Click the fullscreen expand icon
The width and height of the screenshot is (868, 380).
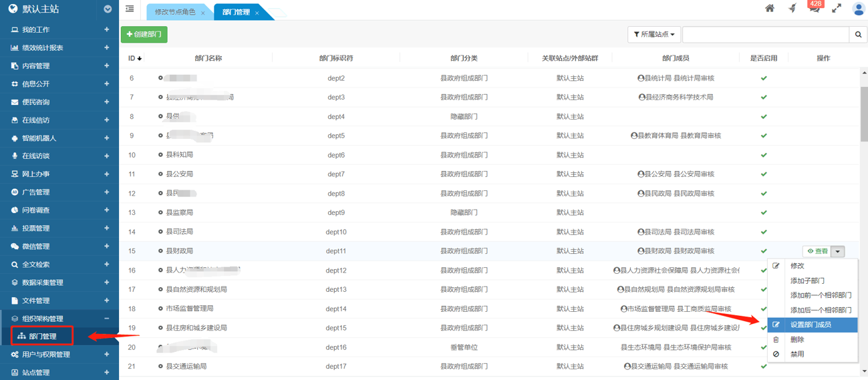(837, 9)
